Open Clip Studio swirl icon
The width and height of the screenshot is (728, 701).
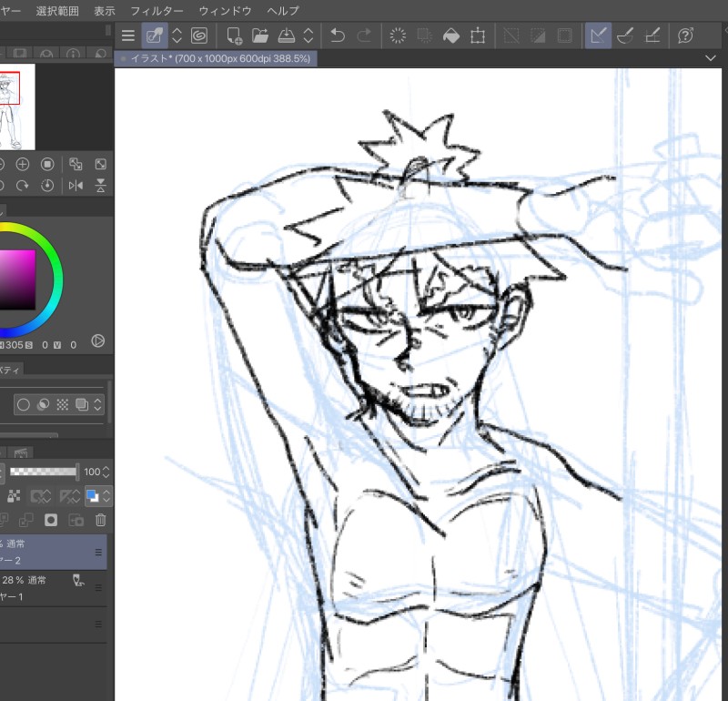tap(199, 36)
